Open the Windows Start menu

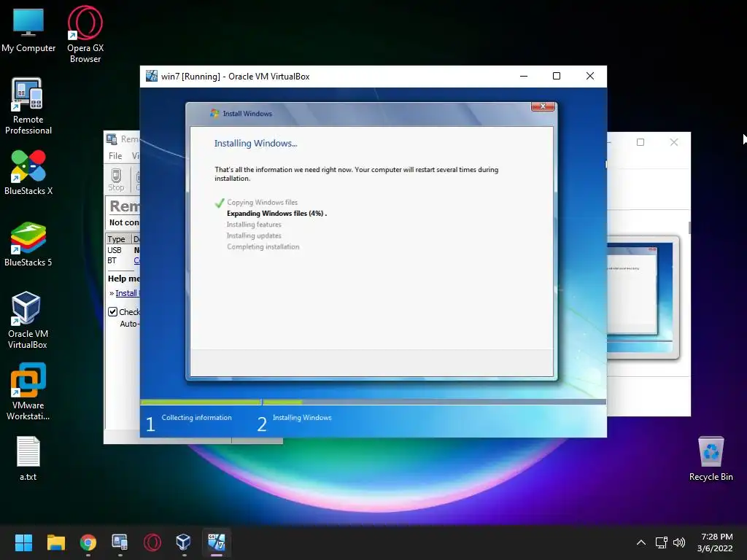click(23, 542)
